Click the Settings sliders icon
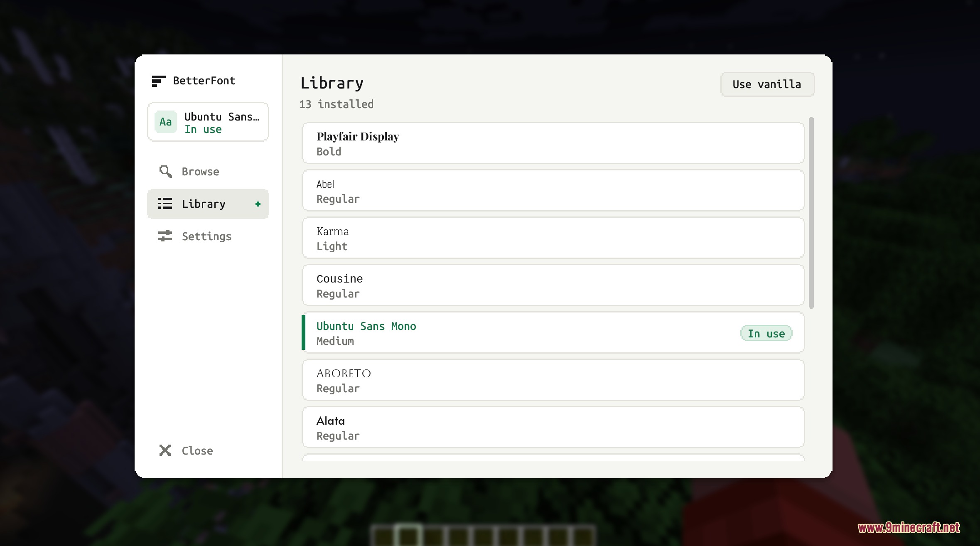This screenshot has width=980, height=546. point(165,236)
